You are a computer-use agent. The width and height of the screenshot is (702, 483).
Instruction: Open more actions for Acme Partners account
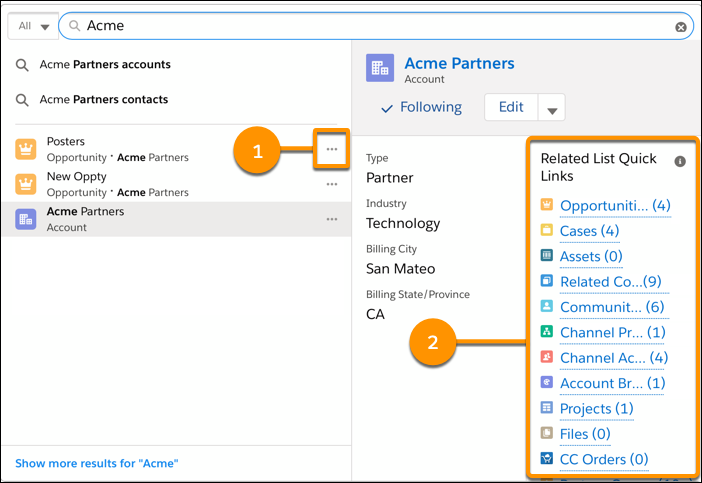coord(332,219)
